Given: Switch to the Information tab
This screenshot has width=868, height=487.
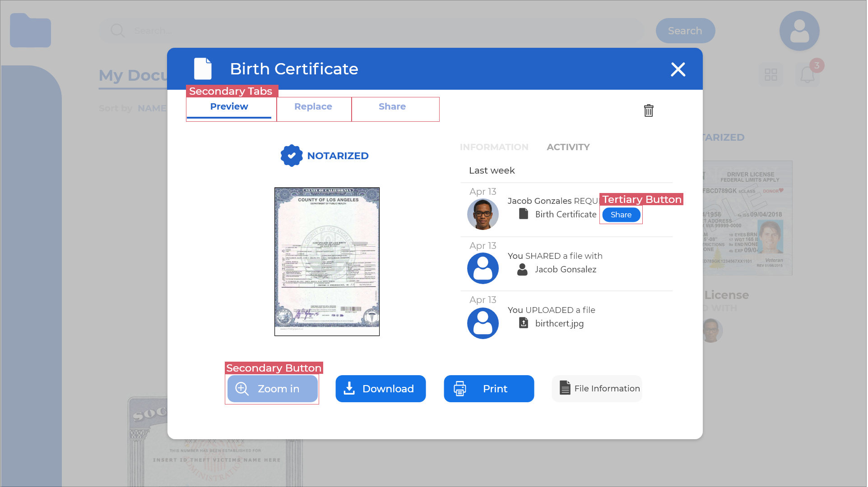Looking at the screenshot, I should pos(494,147).
